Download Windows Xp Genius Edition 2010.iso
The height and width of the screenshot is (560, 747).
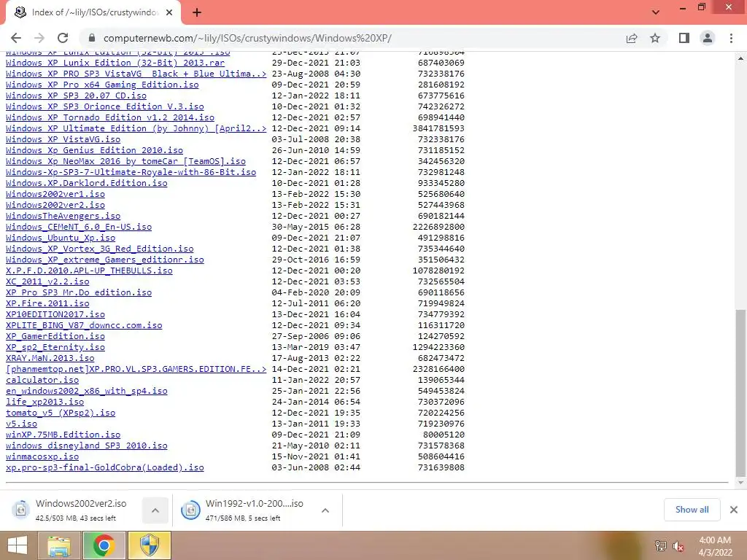pos(94,150)
